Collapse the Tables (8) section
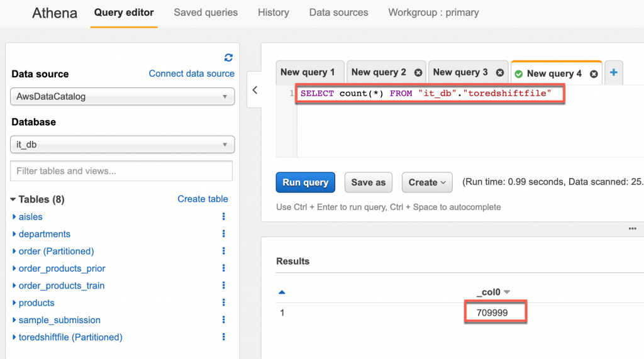Screen dimensions: 644x359 click(13, 199)
